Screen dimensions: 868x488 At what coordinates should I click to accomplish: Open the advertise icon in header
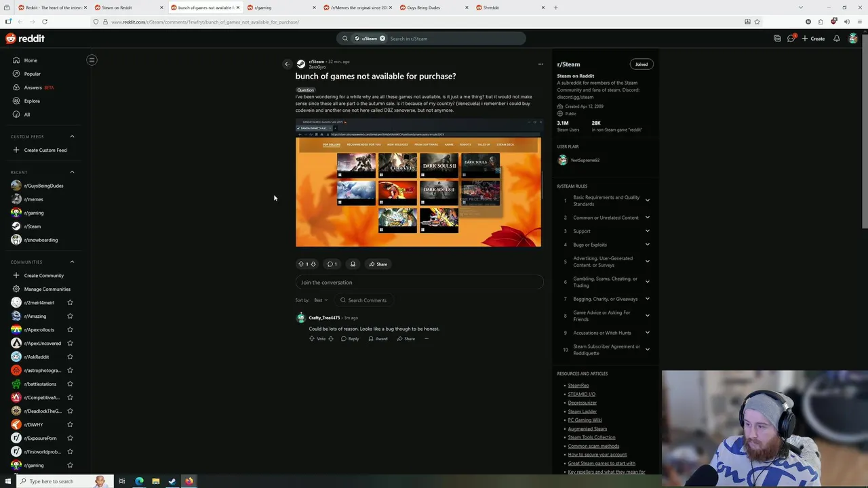pos(777,39)
